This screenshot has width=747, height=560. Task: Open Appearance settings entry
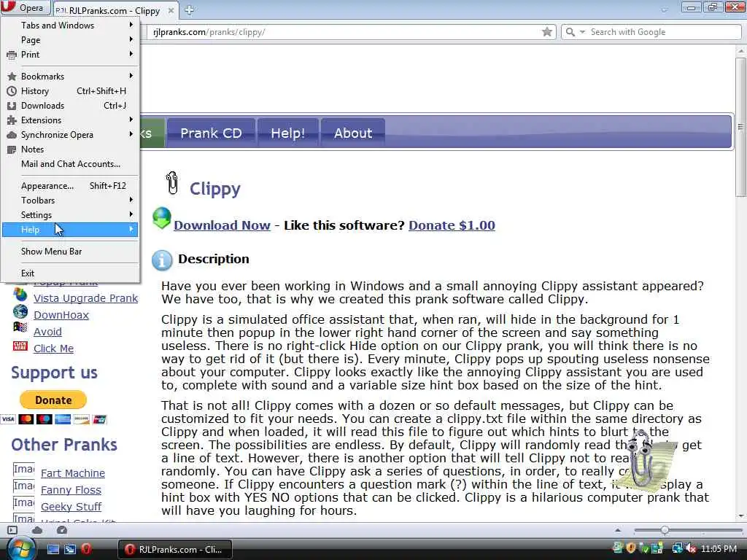pyautogui.click(x=70, y=186)
